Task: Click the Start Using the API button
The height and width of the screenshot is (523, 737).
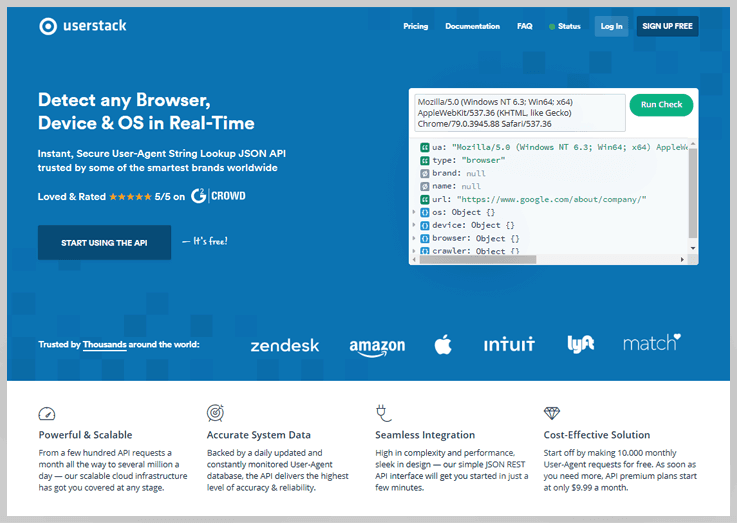Action: coord(104,243)
